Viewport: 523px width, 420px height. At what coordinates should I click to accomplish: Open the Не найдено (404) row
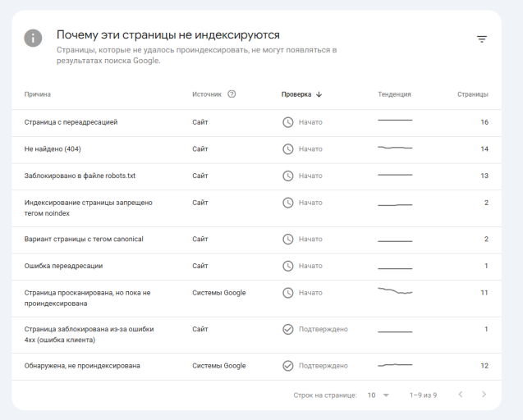(256, 149)
